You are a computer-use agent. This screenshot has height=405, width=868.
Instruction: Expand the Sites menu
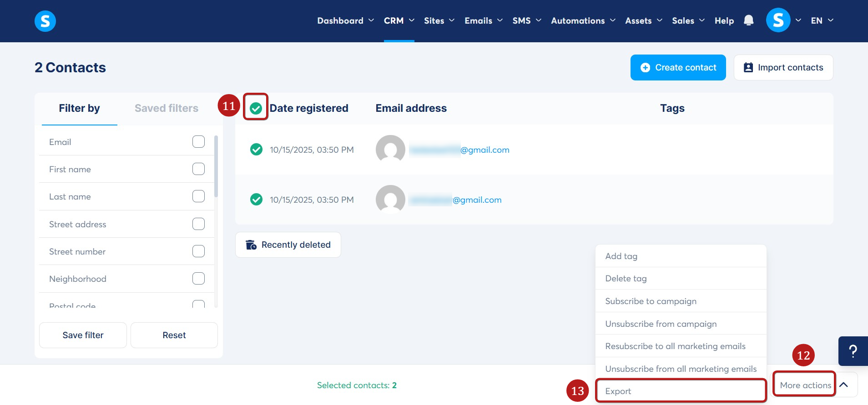point(439,20)
